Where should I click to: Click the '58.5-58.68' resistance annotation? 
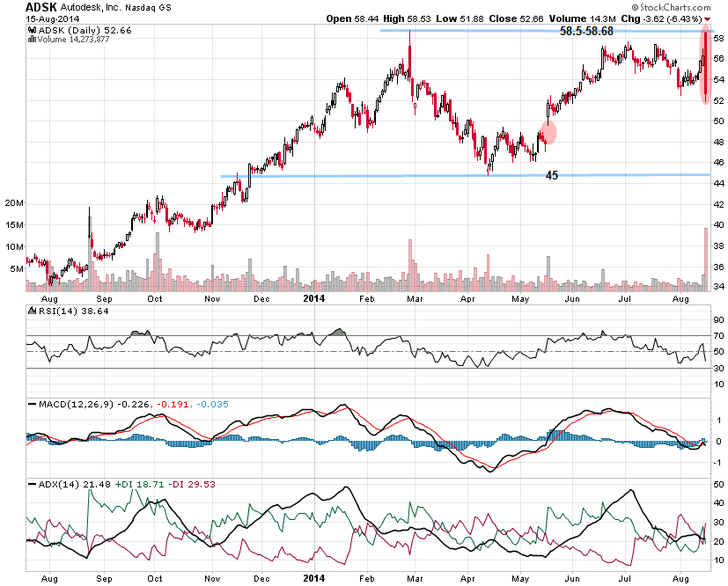click(586, 31)
